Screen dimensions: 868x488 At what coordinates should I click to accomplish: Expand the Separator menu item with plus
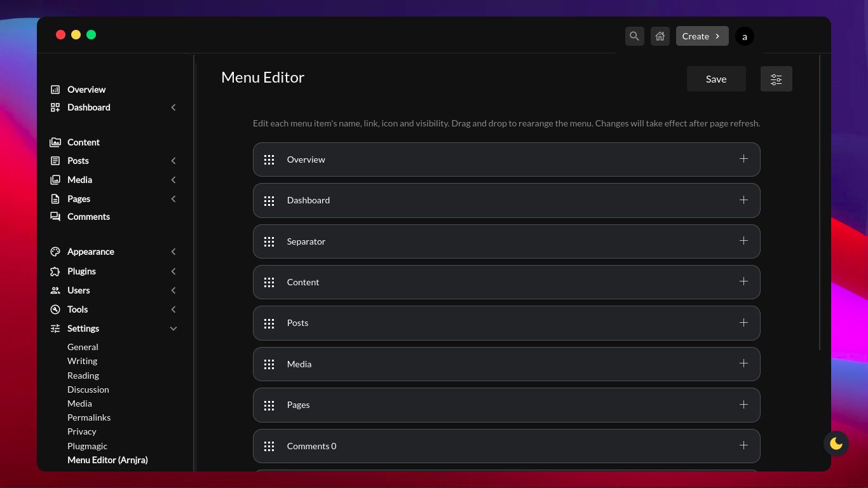point(743,241)
